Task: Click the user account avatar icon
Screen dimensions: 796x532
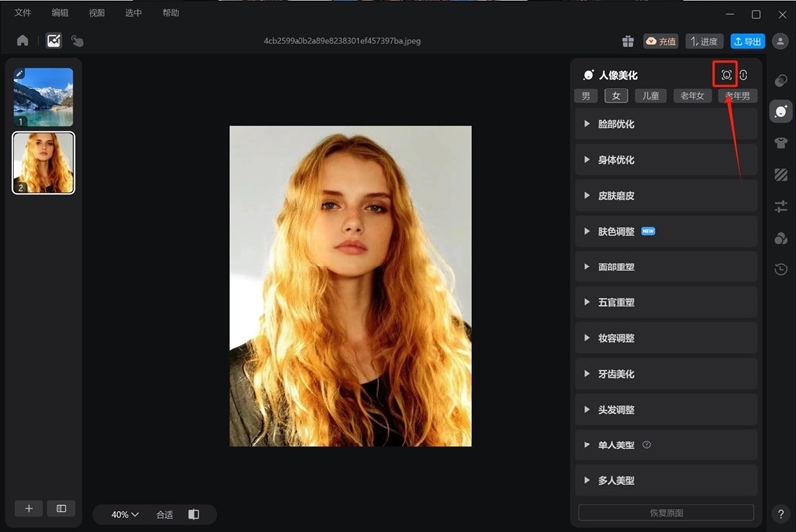Action: (780, 41)
